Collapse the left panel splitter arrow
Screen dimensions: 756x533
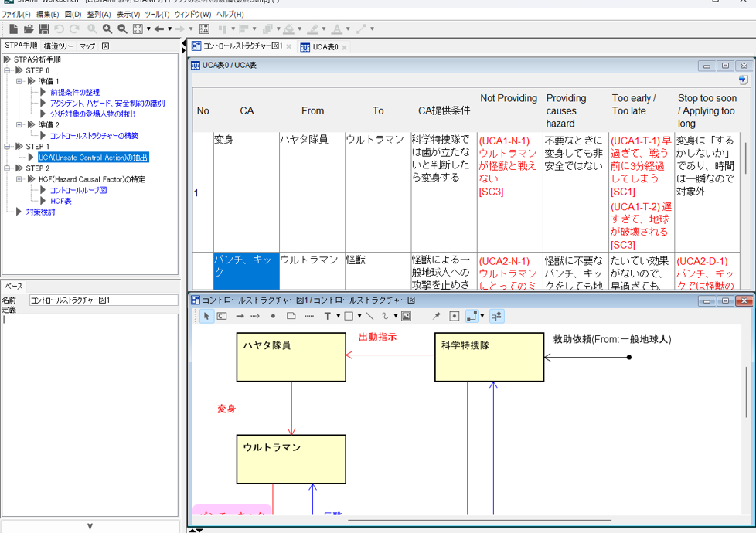(183, 43)
